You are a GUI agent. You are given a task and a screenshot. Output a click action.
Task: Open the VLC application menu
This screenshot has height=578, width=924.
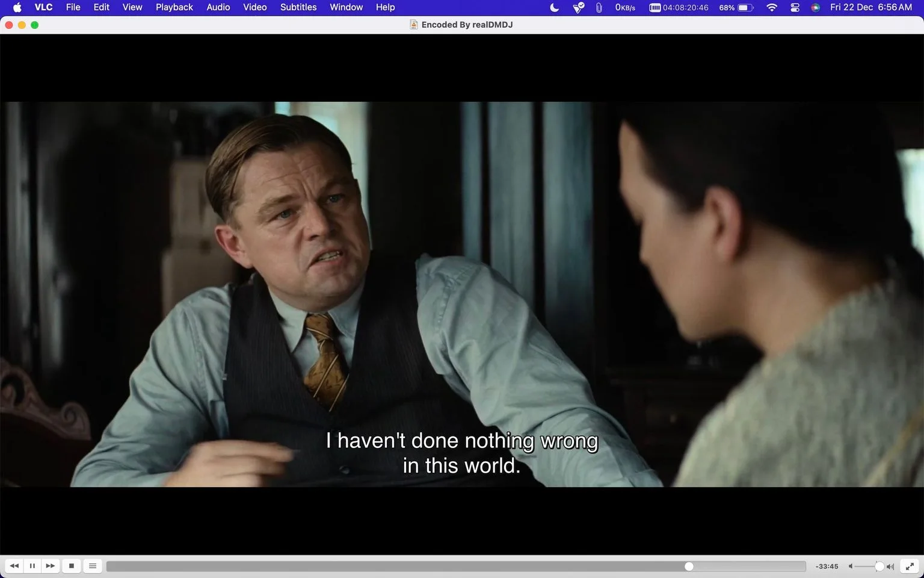(43, 7)
